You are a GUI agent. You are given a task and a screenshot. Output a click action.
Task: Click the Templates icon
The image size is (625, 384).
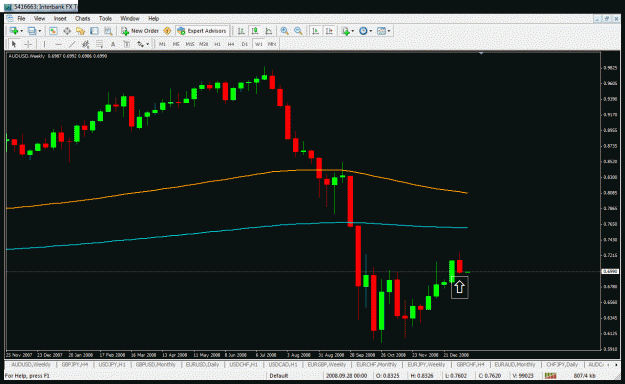tap(381, 31)
